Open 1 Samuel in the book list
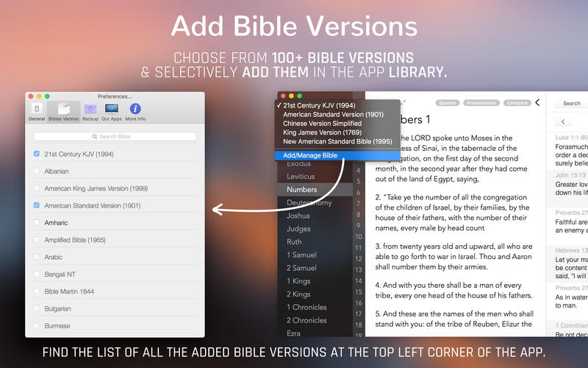Screen dimensions: 588x368 [x=315, y=255]
